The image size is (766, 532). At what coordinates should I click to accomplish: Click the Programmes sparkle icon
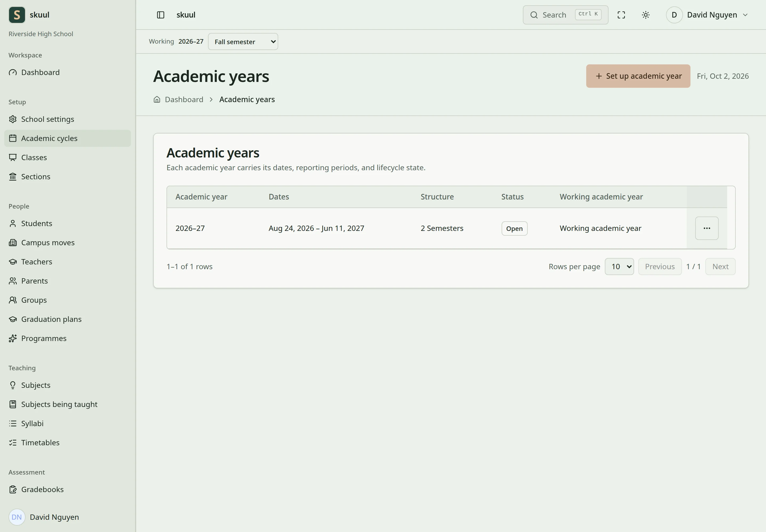pyautogui.click(x=13, y=338)
